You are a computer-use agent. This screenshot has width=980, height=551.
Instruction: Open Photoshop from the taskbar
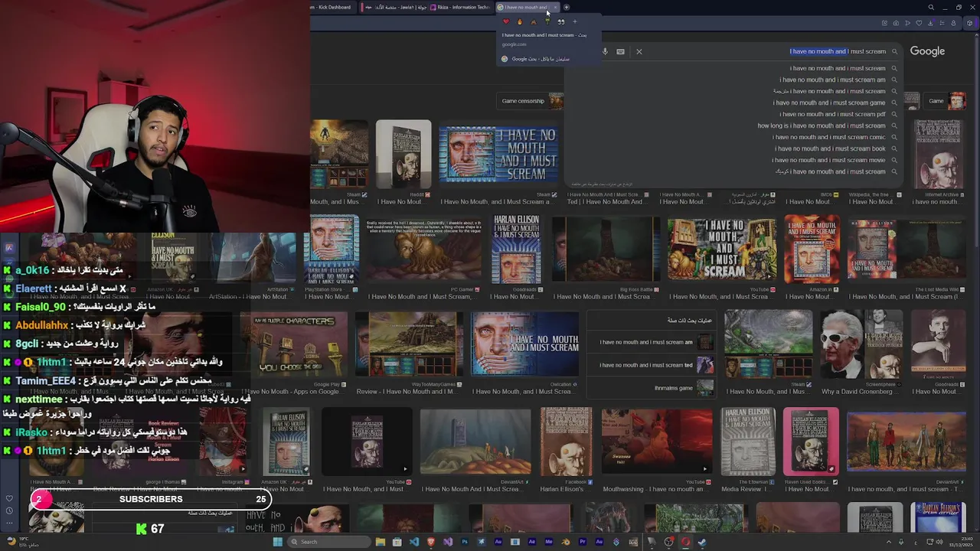[x=464, y=542]
